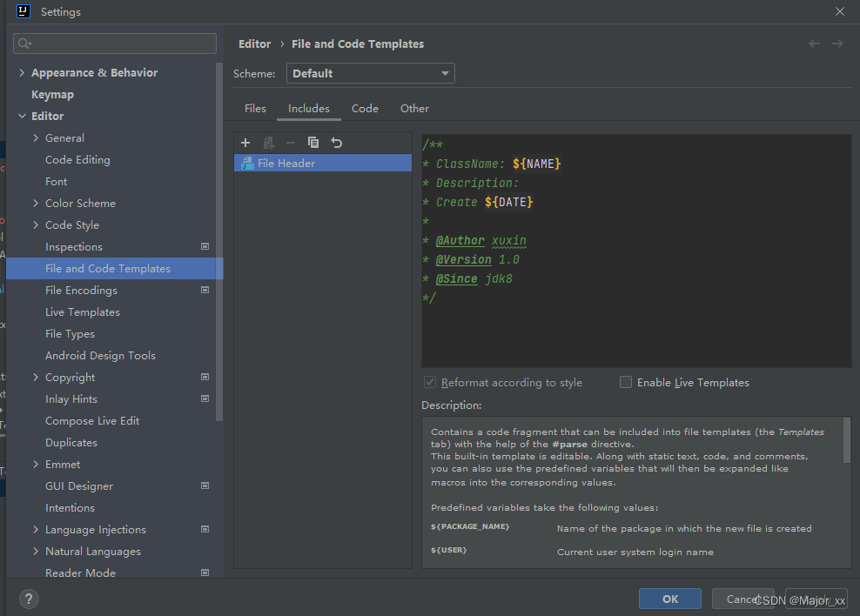Expand the Language Injections node
The width and height of the screenshot is (860, 616).
click(36, 529)
